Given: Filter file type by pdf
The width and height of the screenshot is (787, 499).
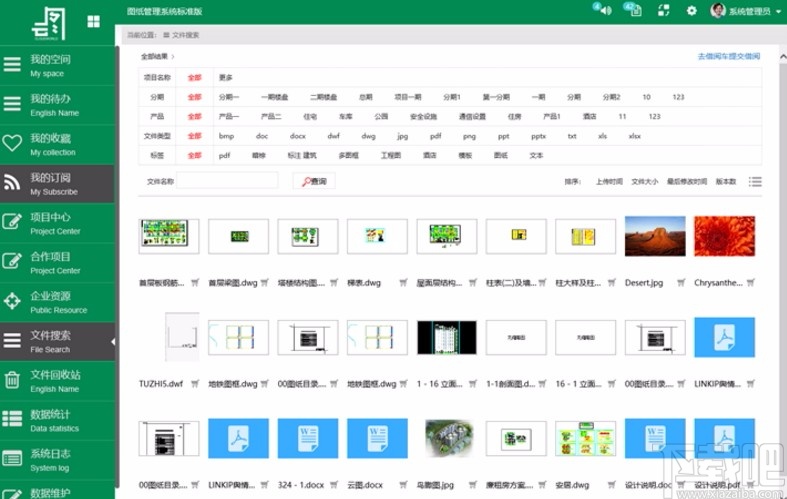Looking at the screenshot, I should tap(436, 136).
